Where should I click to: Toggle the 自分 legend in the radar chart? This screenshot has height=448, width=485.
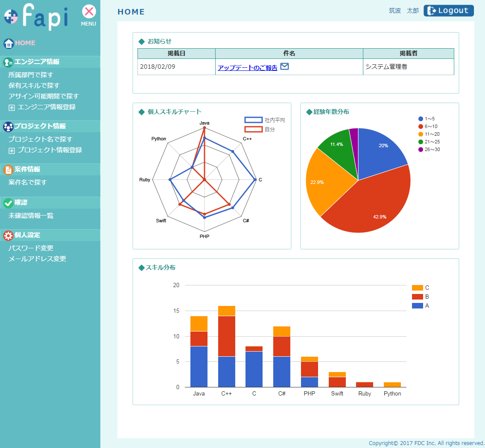253,129
